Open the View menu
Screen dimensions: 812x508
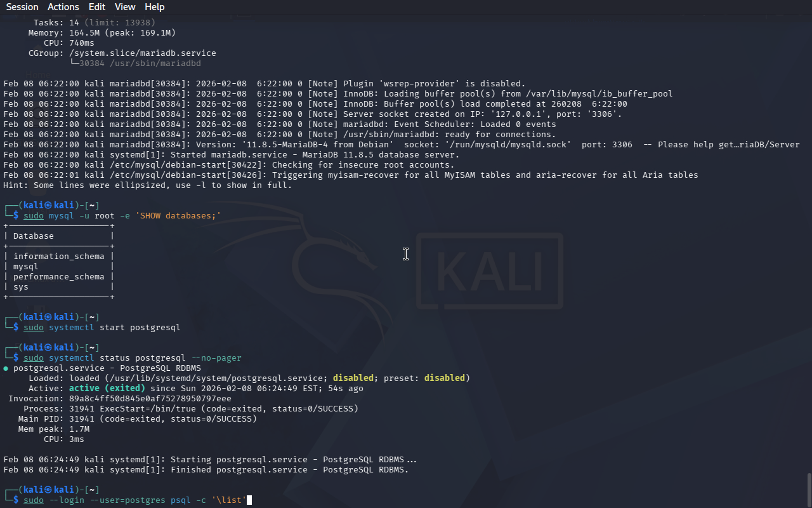125,7
